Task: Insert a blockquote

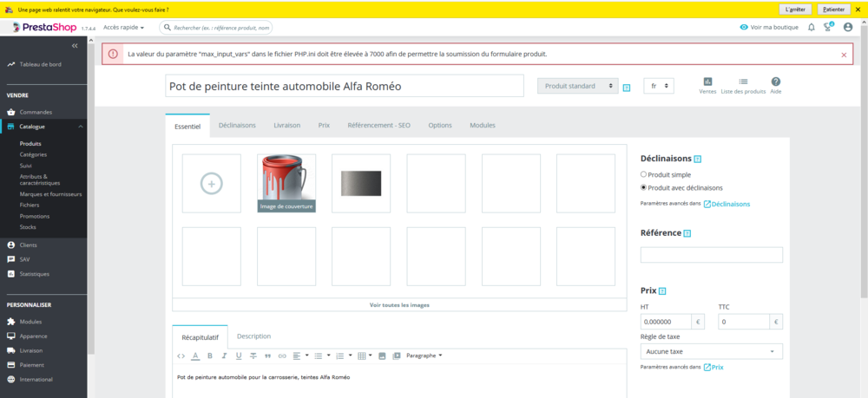Action: pos(268,356)
